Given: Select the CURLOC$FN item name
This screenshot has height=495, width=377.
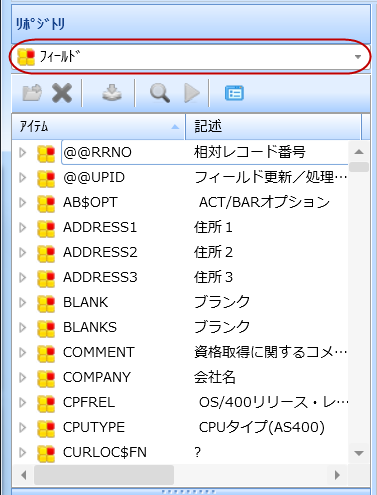Looking at the screenshot, I should coord(105,452).
